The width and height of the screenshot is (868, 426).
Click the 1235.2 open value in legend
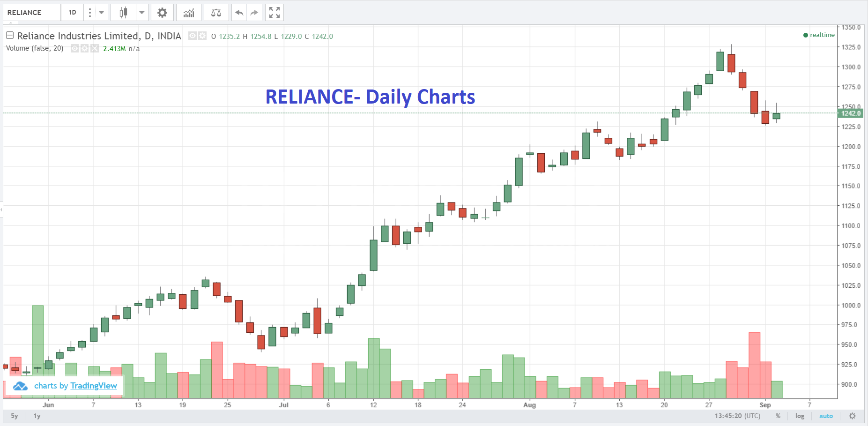click(x=230, y=37)
